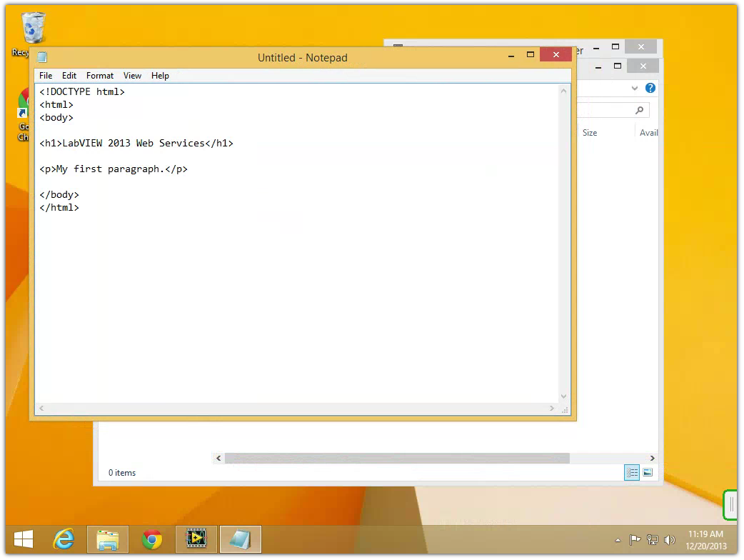
Task: Show hidden system tray icons
Action: 618,540
